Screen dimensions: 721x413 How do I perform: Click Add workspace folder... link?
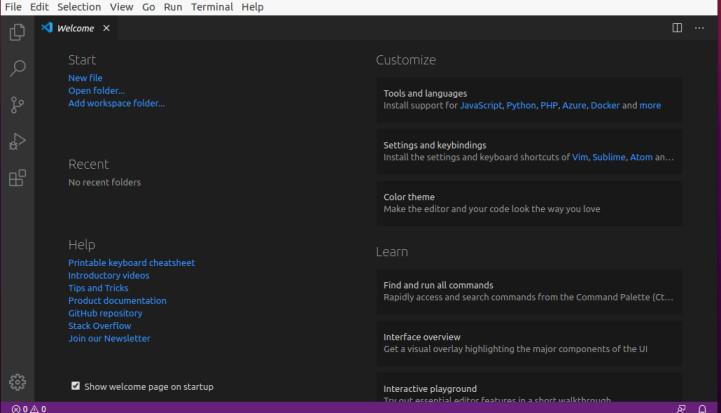tap(116, 103)
